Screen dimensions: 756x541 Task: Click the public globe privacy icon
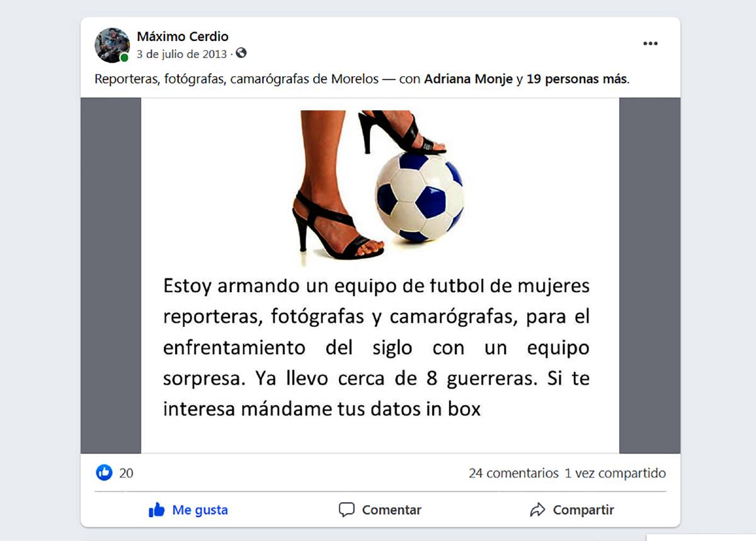241,54
